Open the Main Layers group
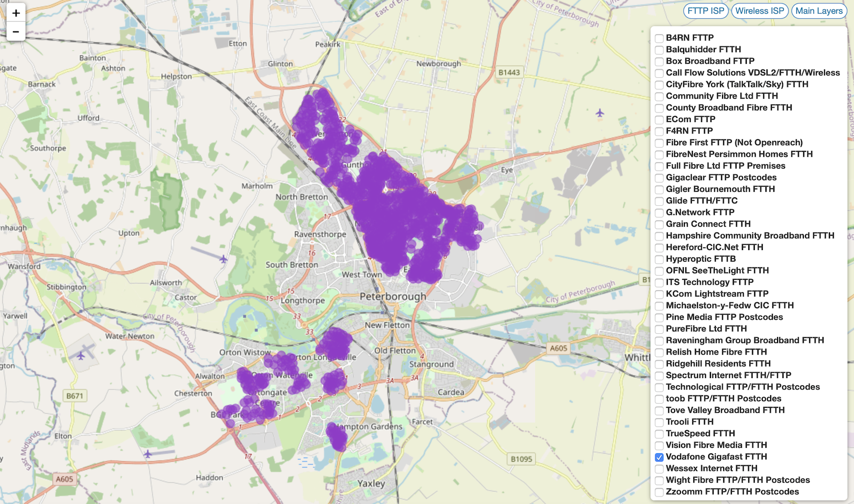The height and width of the screenshot is (504, 854). tap(819, 11)
